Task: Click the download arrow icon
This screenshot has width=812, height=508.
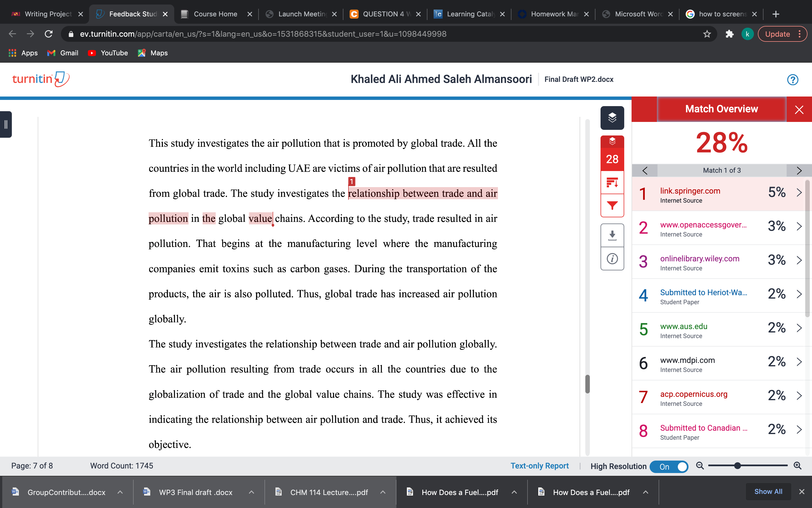Action: tap(612, 235)
